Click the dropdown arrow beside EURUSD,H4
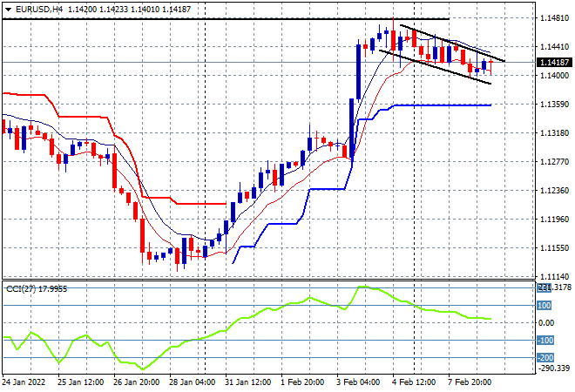This screenshot has width=575, height=392. click(x=6, y=7)
